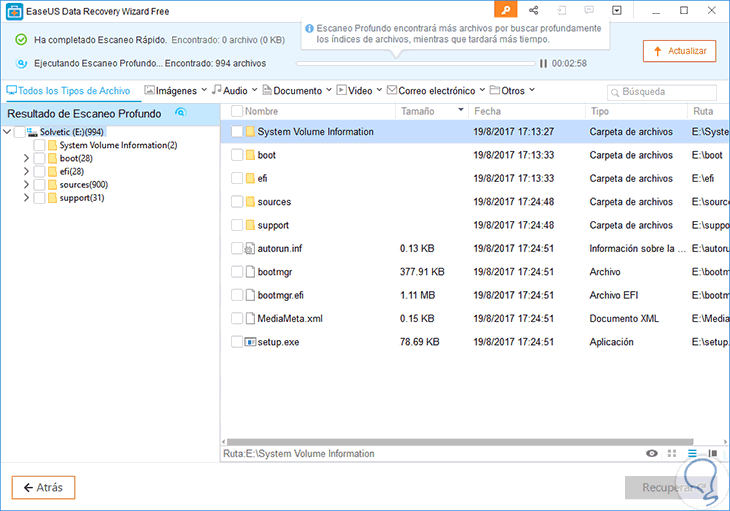Viewport: 730px width, 511px height.
Task: Click the boot folder icon in file list
Action: click(250, 155)
